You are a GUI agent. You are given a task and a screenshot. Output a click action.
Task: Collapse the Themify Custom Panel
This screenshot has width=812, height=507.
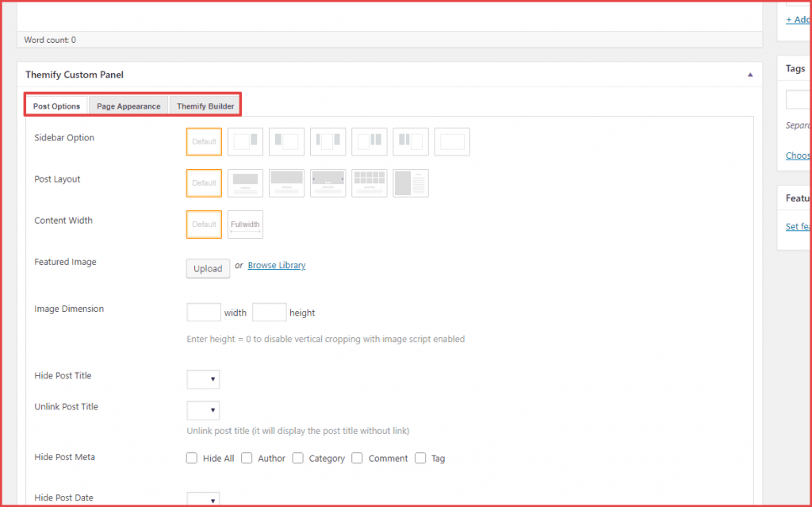(750, 75)
